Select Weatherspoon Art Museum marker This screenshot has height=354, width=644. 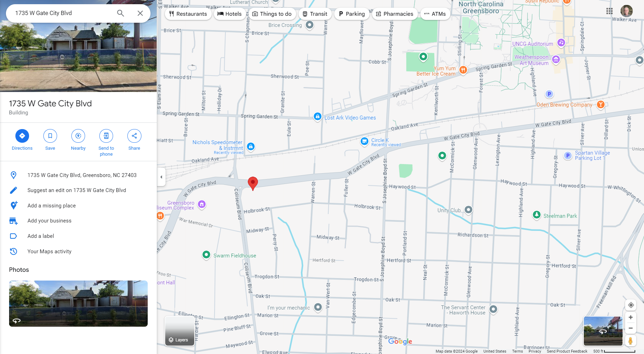click(556, 60)
